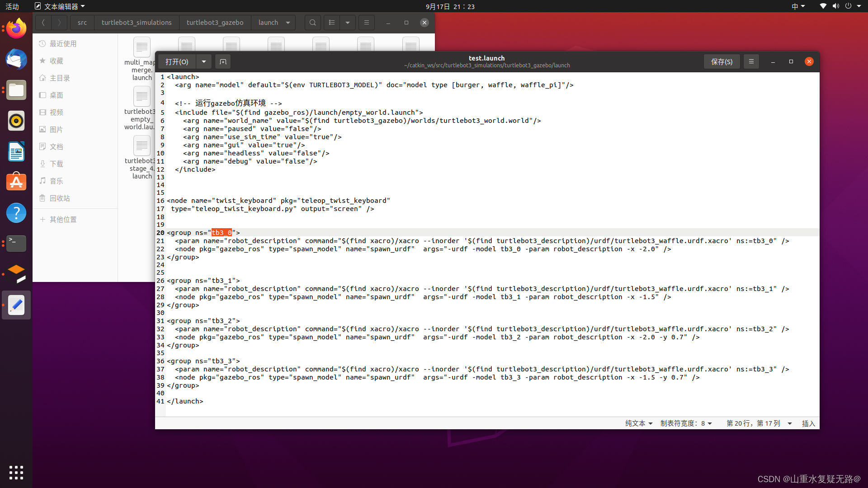
Task: Click the Text Editor dock icon
Action: [16, 305]
